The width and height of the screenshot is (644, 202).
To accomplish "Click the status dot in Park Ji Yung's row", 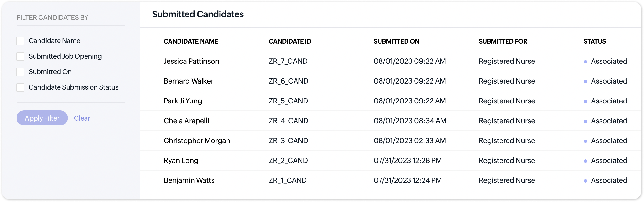I will pos(585,101).
